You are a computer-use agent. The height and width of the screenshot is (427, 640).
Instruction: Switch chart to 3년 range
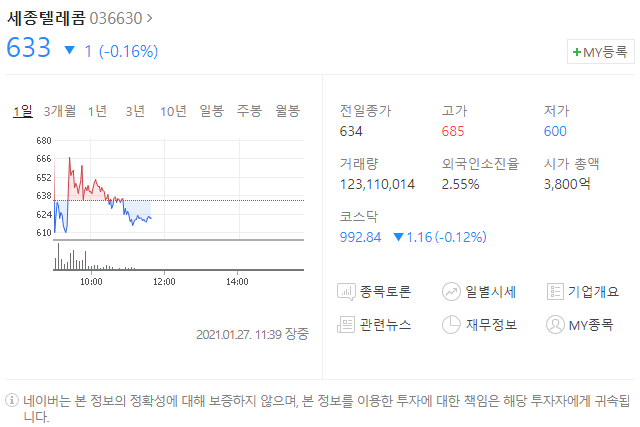pyautogui.click(x=135, y=111)
